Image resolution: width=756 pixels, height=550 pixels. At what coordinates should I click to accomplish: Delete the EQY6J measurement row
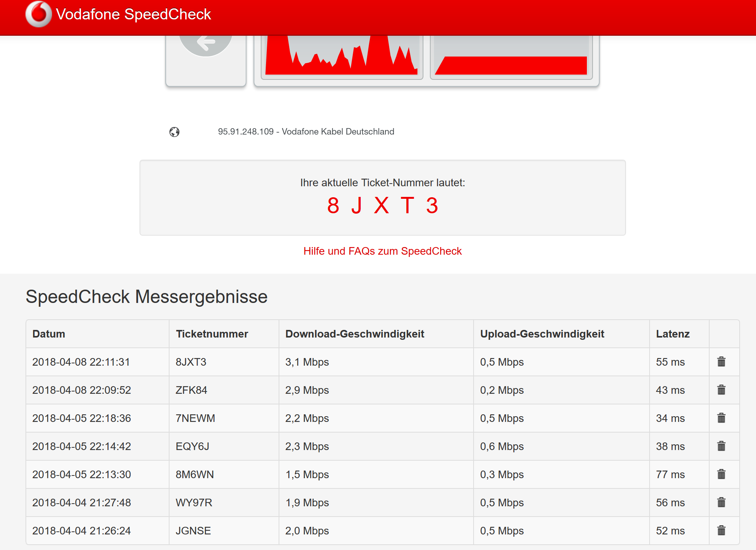[721, 446]
